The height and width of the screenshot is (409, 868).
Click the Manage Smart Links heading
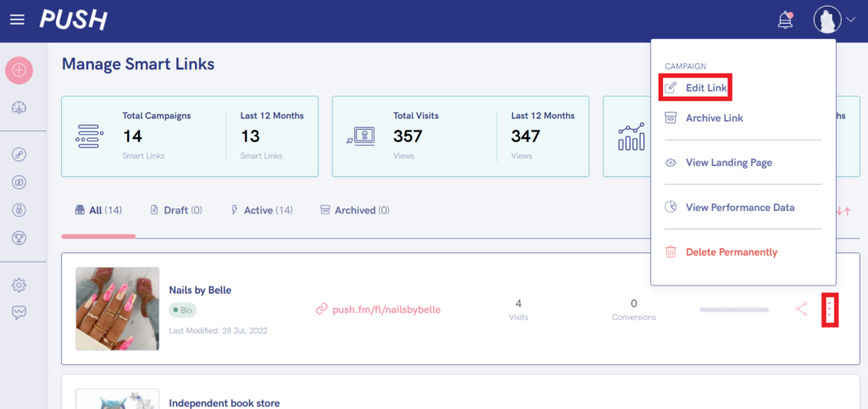(x=138, y=64)
